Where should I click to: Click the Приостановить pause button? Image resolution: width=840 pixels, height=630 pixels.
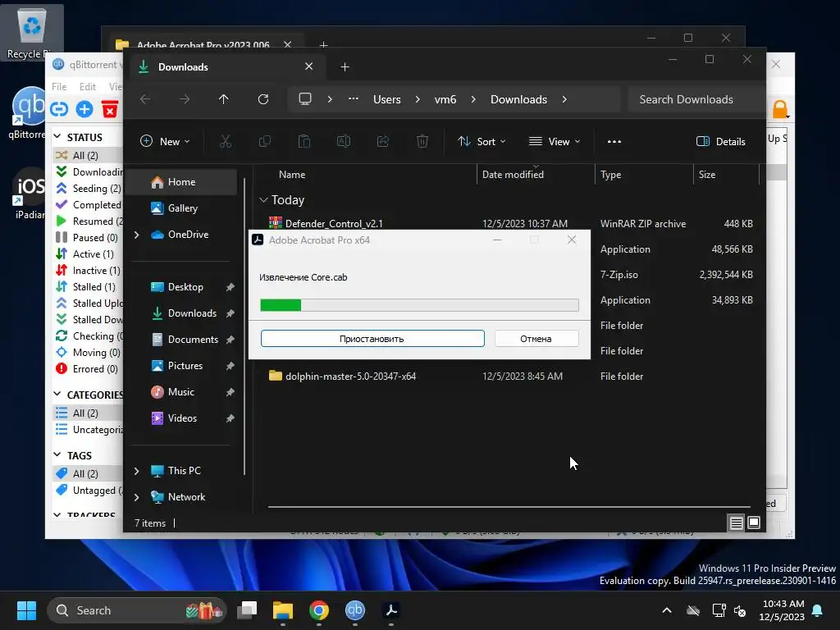coord(372,339)
